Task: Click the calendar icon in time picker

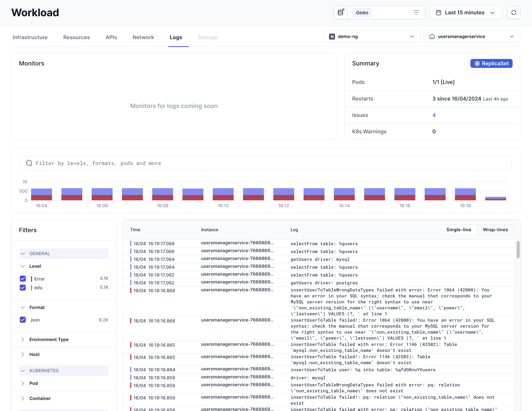Action: 438,13
